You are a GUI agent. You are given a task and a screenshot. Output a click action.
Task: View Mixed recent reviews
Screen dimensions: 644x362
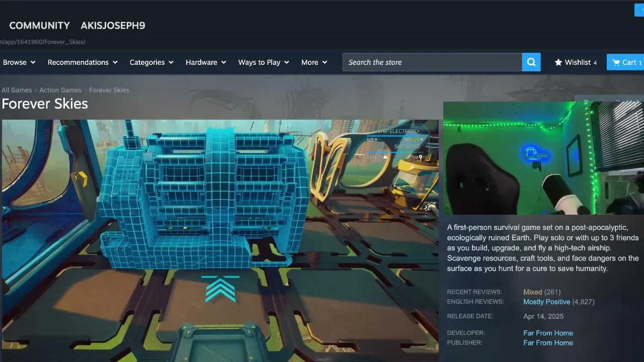point(532,292)
